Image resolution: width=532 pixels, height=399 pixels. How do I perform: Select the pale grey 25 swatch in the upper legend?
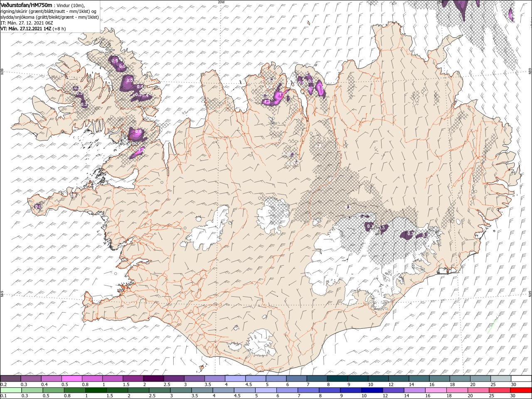500,379
